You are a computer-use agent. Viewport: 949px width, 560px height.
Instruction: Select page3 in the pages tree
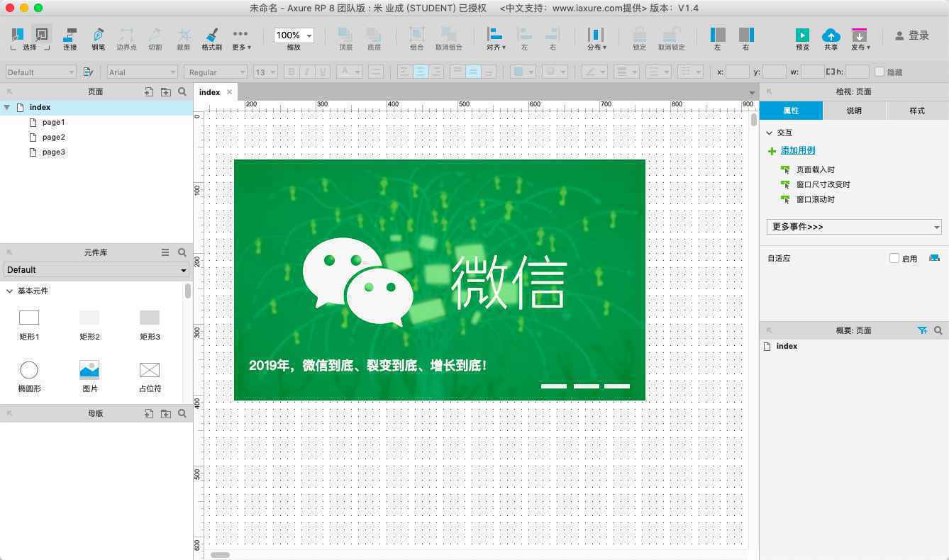pyautogui.click(x=53, y=152)
